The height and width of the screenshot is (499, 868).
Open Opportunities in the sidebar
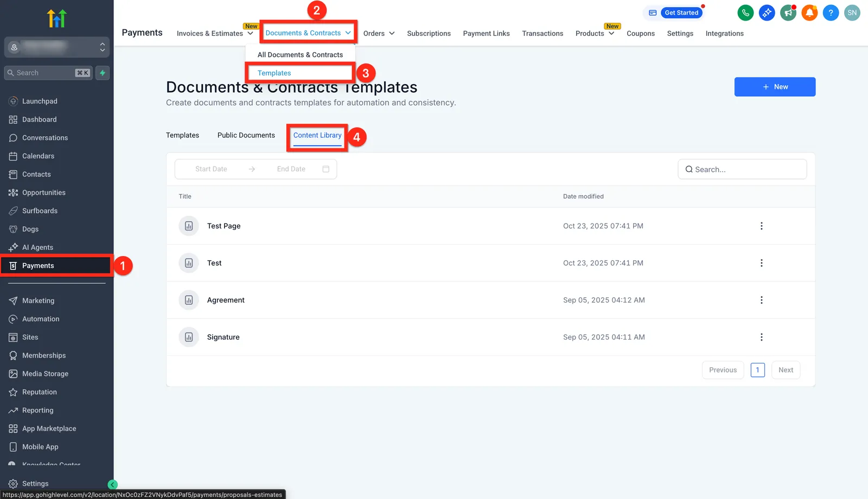click(x=43, y=193)
